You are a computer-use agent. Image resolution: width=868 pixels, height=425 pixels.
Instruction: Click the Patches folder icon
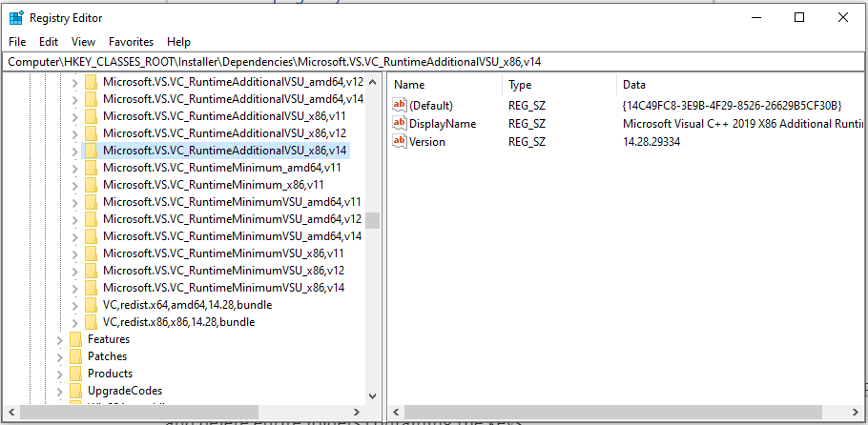(75, 356)
